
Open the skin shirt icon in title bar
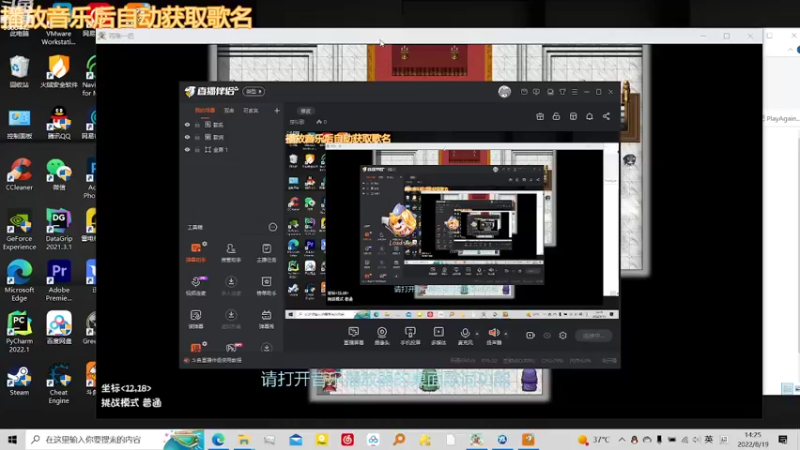pyautogui.click(x=562, y=92)
